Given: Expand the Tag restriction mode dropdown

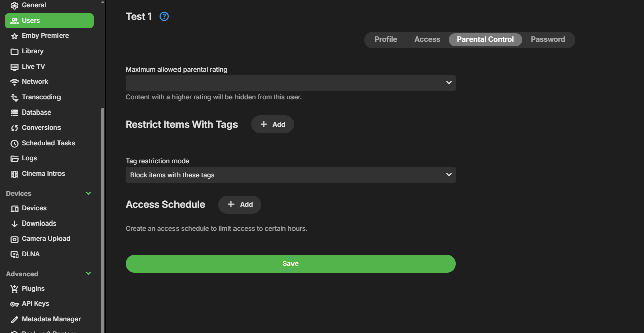Looking at the screenshot, I should click(290, 175).
